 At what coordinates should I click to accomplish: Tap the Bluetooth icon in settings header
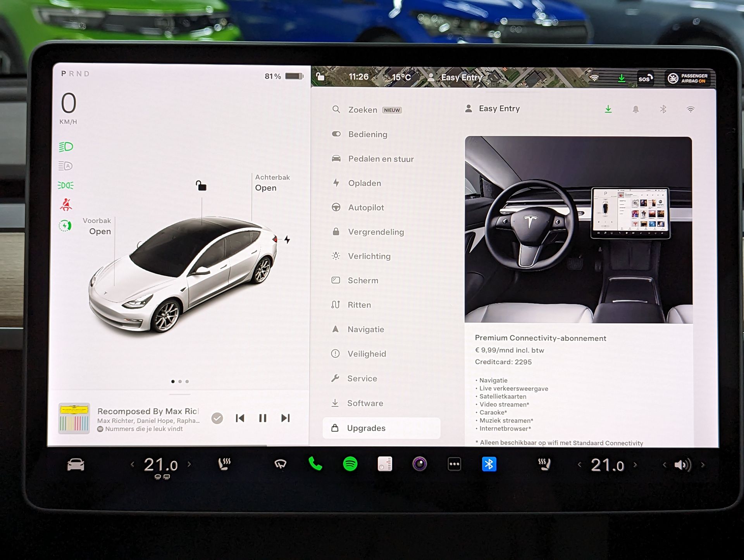pos(663,109)
